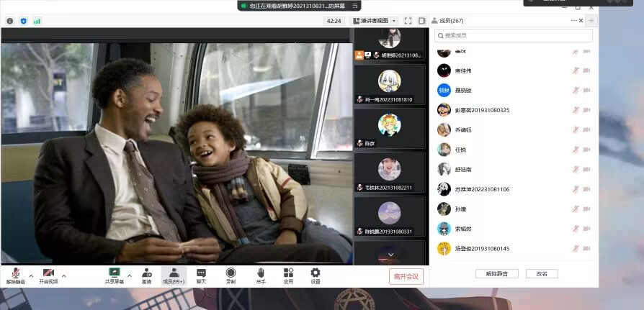Expand video options arrow beside 开启视频
The image size is (644, 310).
(x=64, y=275)
